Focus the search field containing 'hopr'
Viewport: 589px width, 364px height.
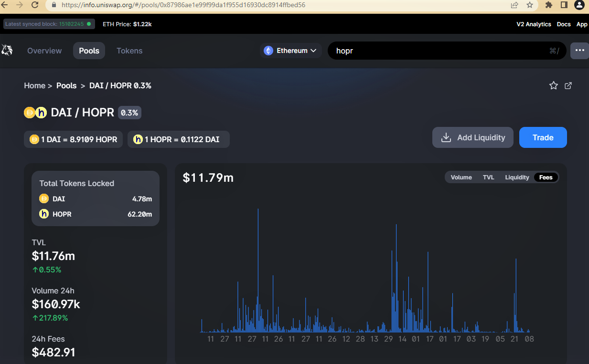[x=447, y=51]
